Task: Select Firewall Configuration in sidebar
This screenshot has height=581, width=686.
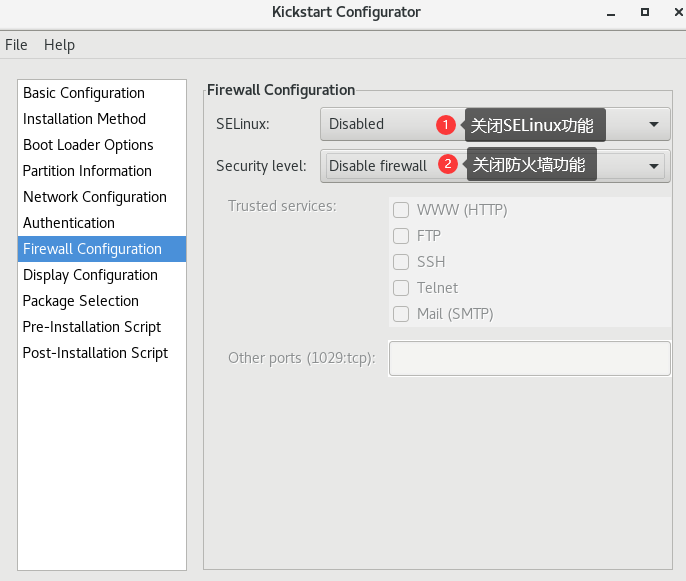Action: click(x=102, y=249)
